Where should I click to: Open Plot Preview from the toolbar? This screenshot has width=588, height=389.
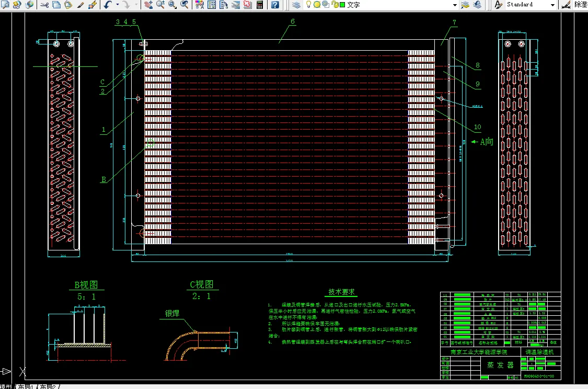pyautogui.click(x=5, y=5)
